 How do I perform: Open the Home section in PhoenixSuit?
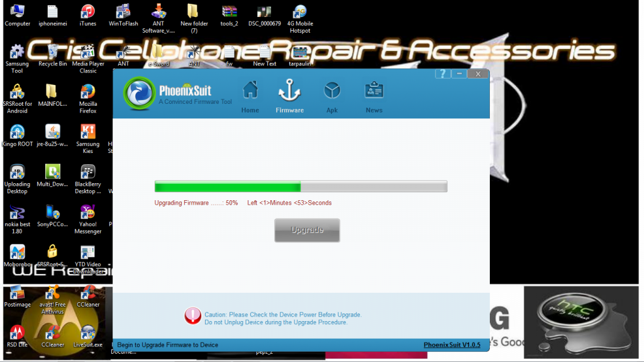click(250, 96)
